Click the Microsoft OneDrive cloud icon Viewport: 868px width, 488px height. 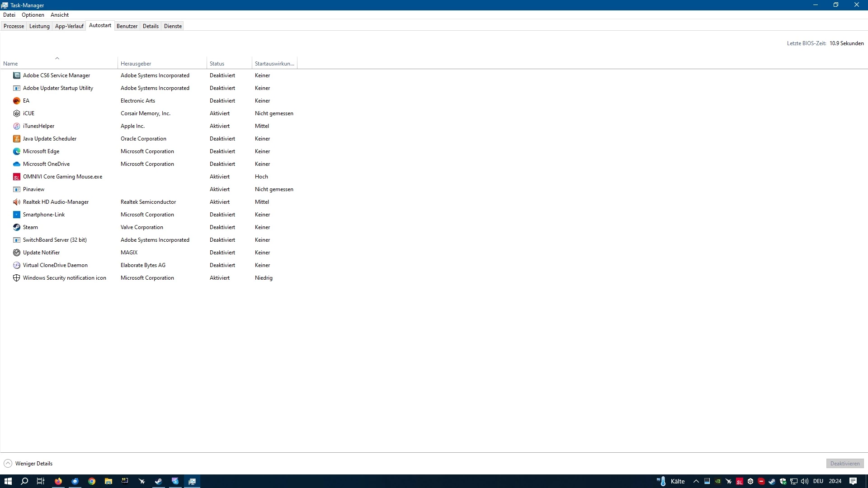pos(17,164)
